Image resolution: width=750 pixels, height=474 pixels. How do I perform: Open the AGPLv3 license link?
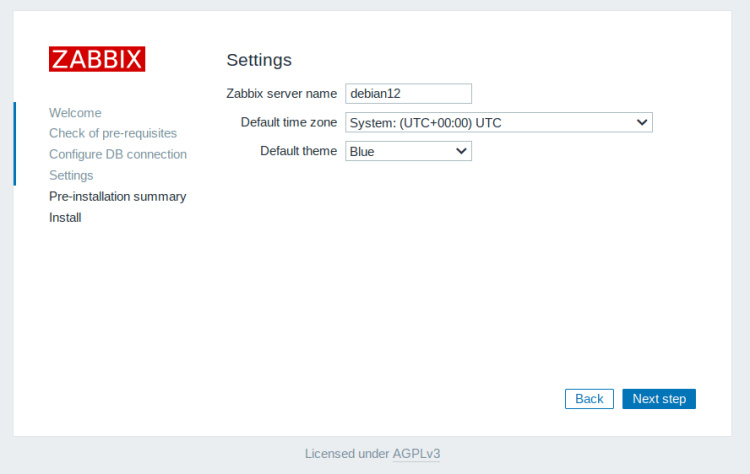click(417, 454)
